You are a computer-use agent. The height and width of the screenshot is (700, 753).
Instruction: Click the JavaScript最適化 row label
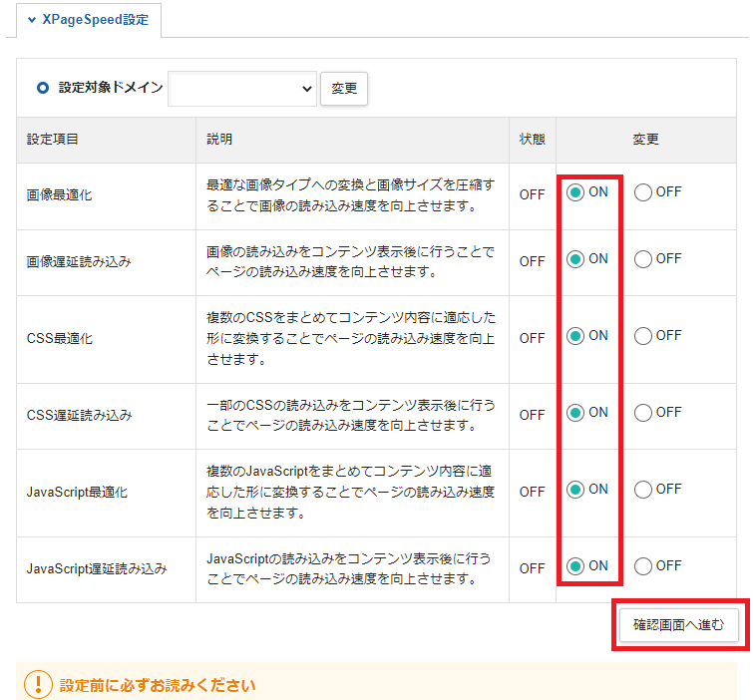coord(77,493)
